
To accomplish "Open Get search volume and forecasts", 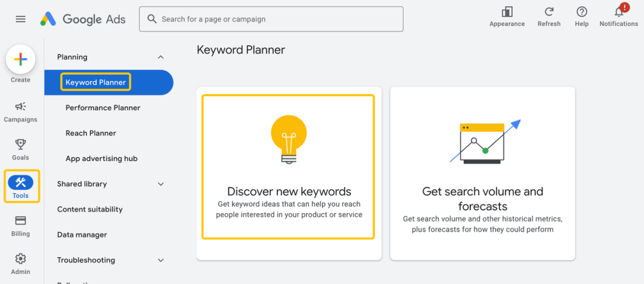I will click(482, 174).
